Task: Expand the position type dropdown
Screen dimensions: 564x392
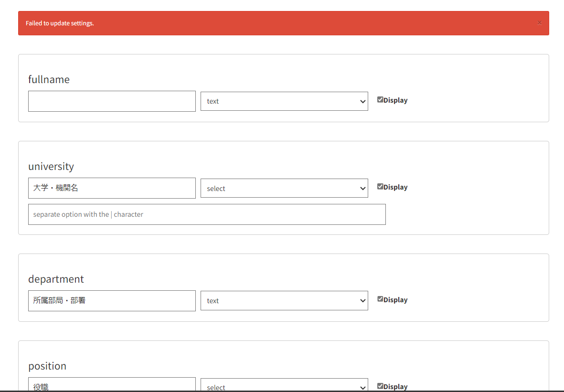Action: coord(284,386)
